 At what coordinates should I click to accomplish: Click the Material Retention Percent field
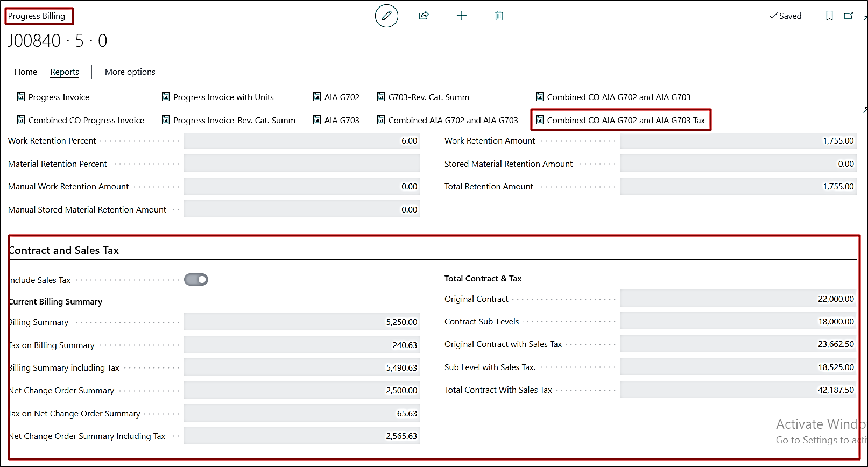click(x=302, y=164)
